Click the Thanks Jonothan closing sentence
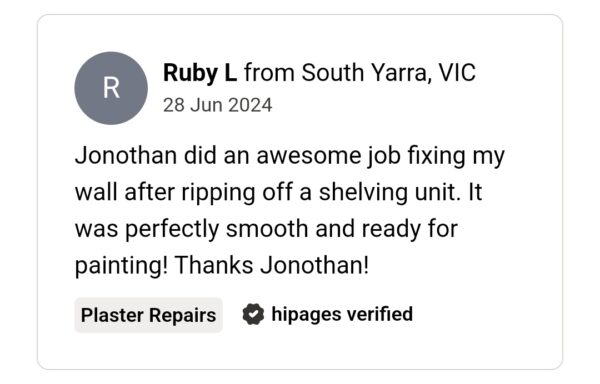The image size is (600, 384). pos(272,265)
